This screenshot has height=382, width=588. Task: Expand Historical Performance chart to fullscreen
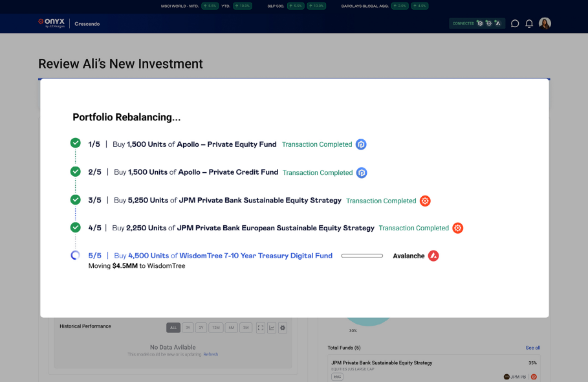(x=261, y=328)
